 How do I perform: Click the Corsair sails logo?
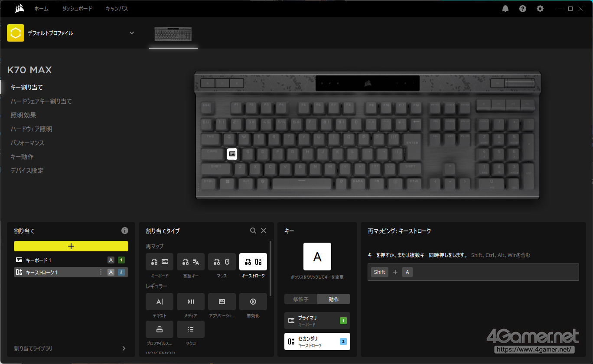click(x=19, y=9)
